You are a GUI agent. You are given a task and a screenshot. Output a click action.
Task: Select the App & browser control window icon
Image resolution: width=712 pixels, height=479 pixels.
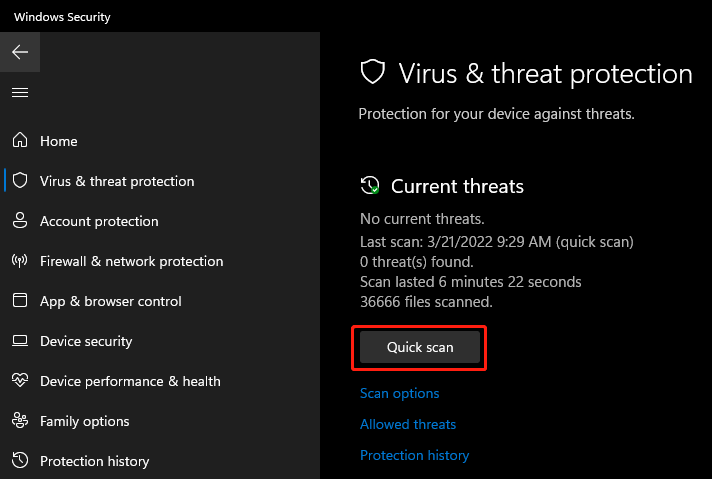(x=20, y=300)
